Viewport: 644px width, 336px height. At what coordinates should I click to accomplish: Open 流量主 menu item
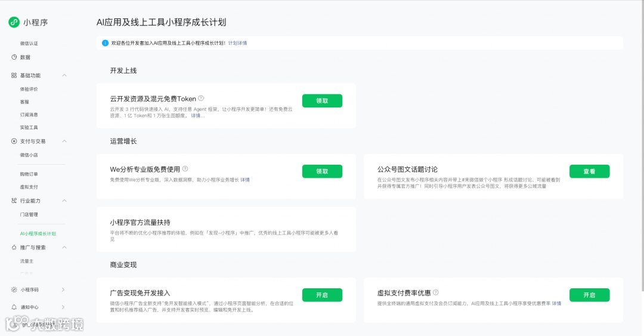pos(27,261)
